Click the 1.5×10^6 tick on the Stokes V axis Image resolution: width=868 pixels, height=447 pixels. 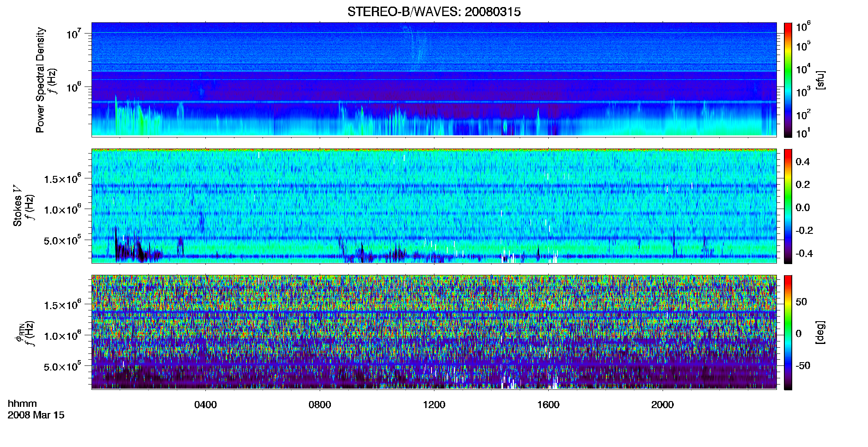pos(63,179)
